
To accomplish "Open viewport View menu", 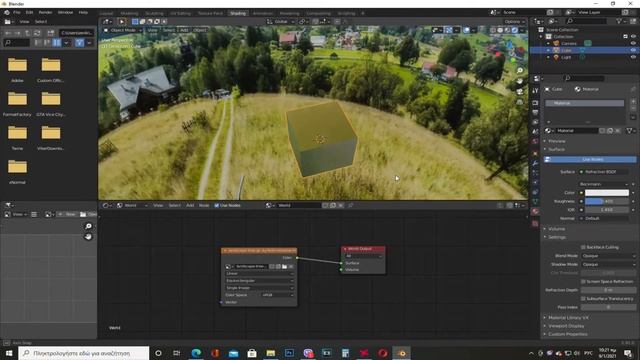I will coord(152,30).
